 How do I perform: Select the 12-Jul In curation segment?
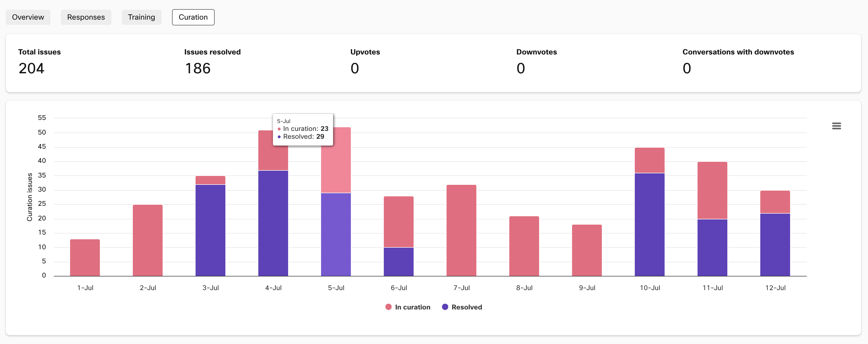(775, 202)
